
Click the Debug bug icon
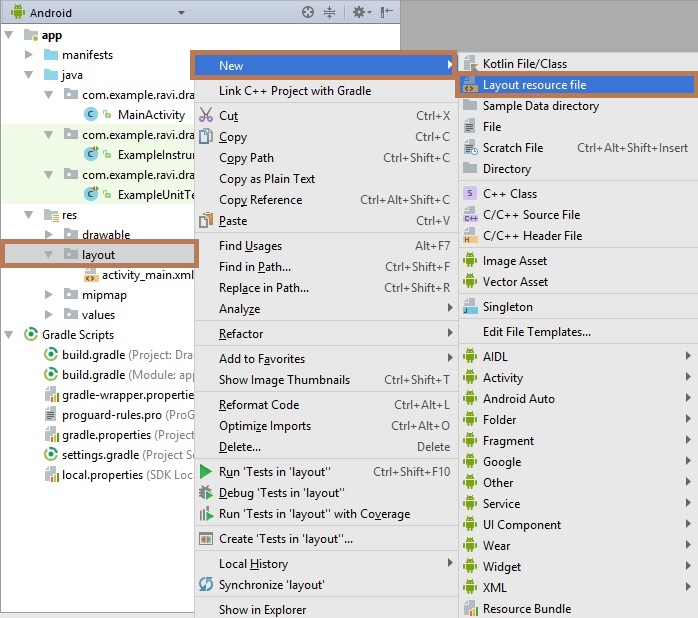206,492
